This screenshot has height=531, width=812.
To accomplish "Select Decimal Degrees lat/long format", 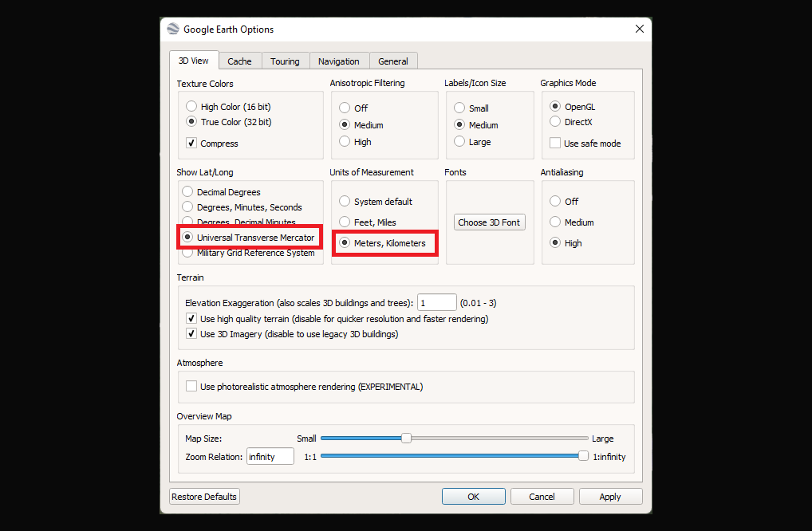I will pyautogui.click(x=187, y=191).
